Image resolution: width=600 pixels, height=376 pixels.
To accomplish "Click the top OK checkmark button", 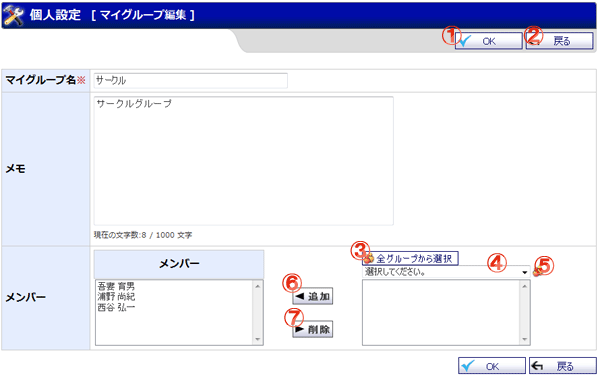I will point(489,41).
